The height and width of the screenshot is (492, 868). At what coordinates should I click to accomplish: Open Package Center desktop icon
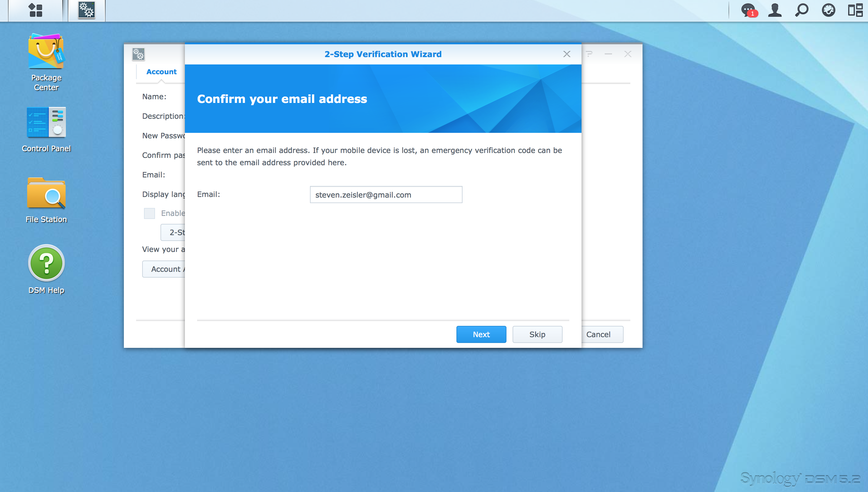46,62
